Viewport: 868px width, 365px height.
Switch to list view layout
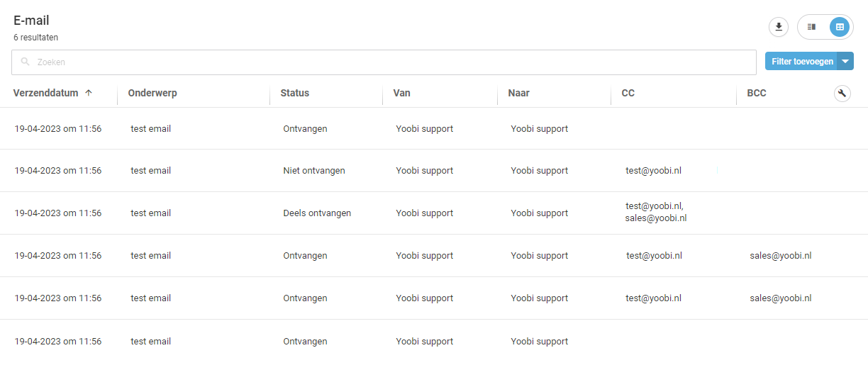812,27
